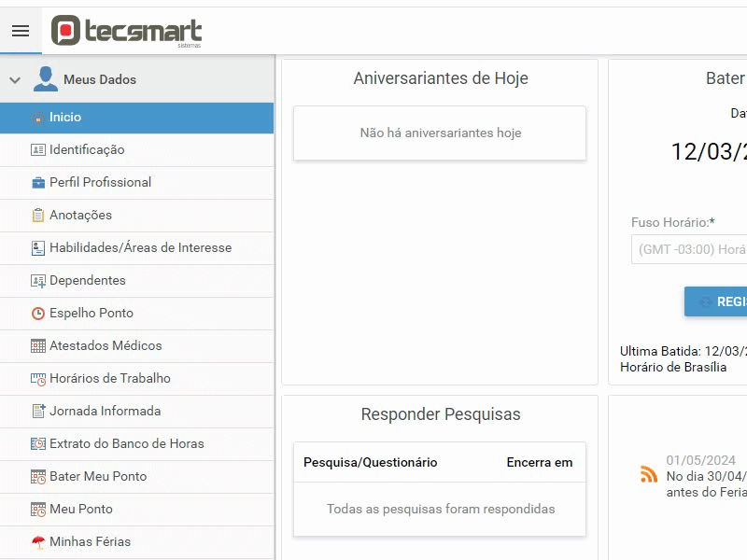Viewport: 747px width, 560px height.
Task: Open the Fuso Horário dropdown
Action: (689, 249)
